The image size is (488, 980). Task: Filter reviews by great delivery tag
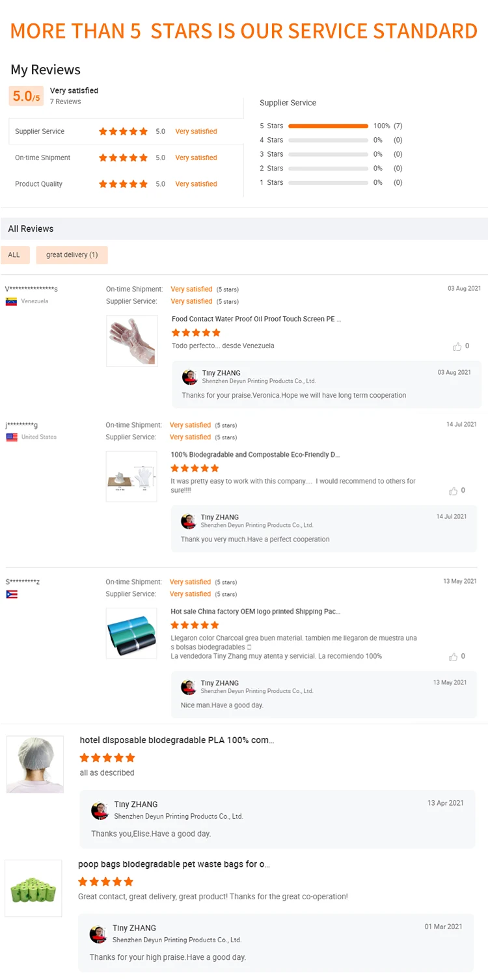click(72, 255)
